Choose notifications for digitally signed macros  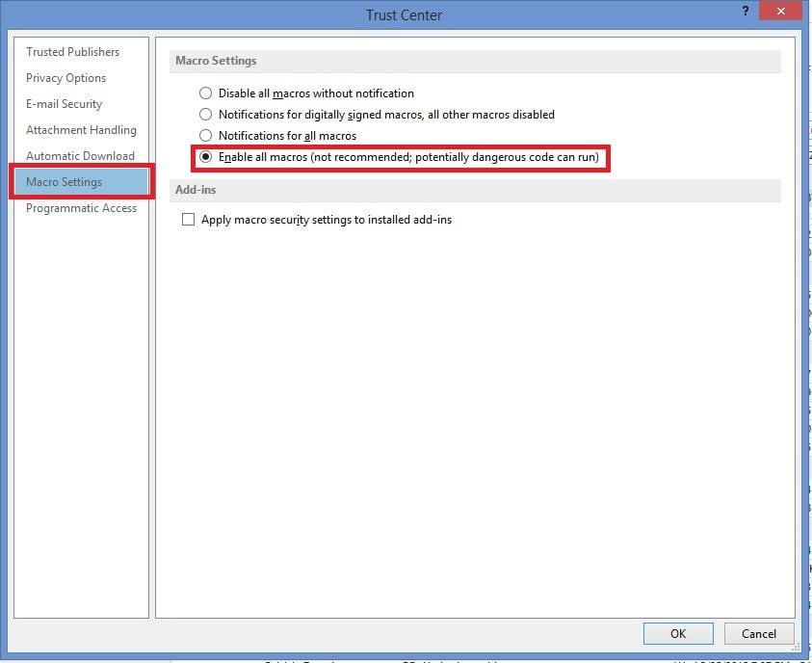pos(205,115)
